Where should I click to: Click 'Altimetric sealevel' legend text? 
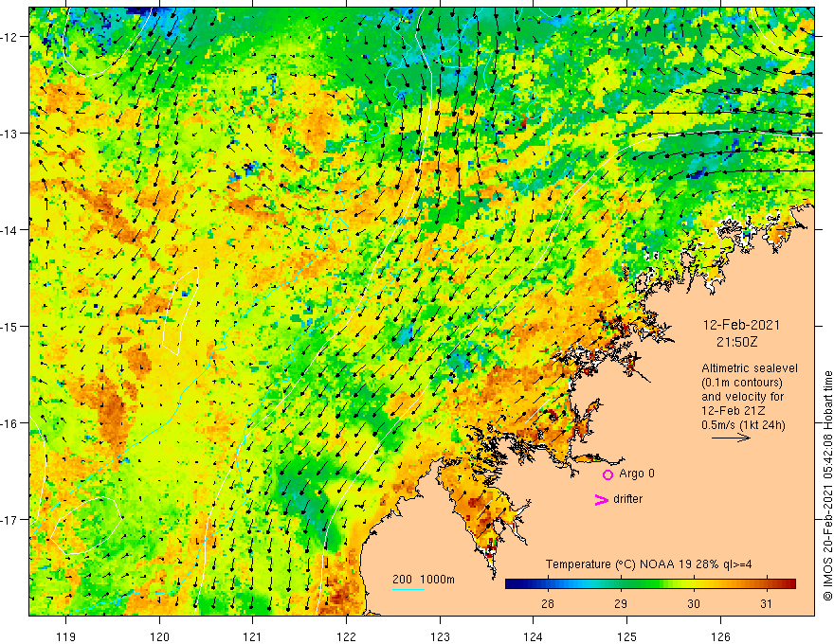[750, 368]
